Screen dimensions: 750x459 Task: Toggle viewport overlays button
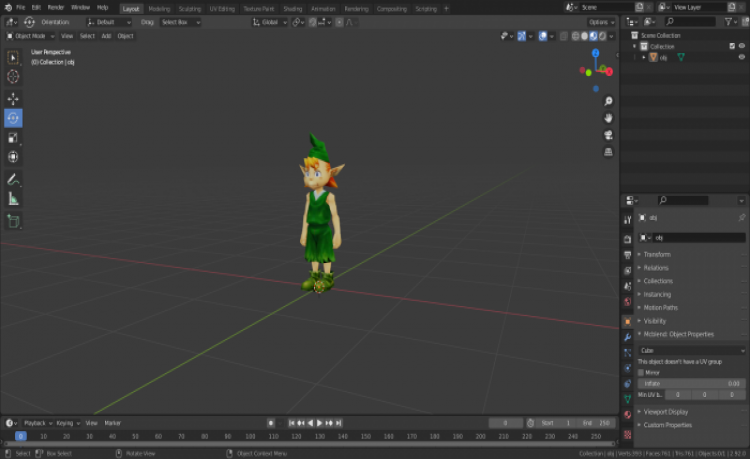pos(542,36)
